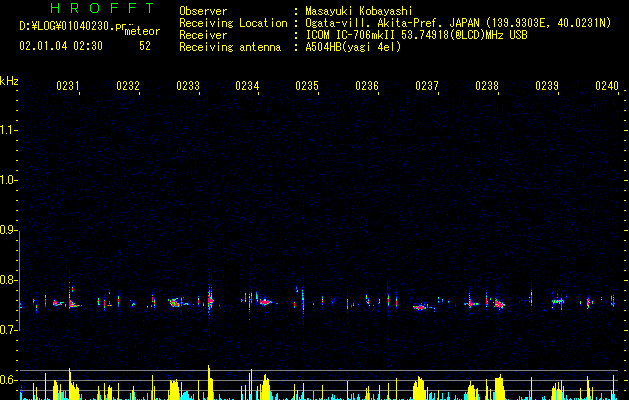Click the 0.7 kHz frequency label
This screenshot has width=629, height=400.
tap(8, 330)
